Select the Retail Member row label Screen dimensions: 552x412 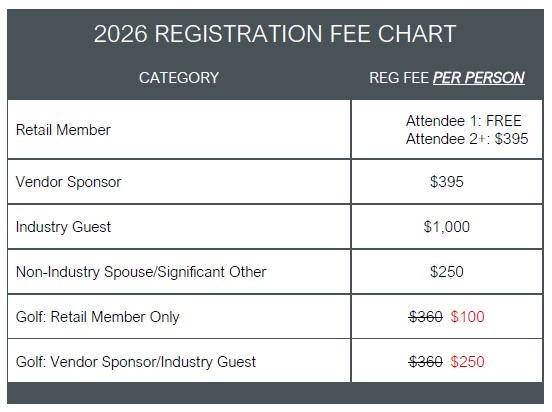[63, 130]
